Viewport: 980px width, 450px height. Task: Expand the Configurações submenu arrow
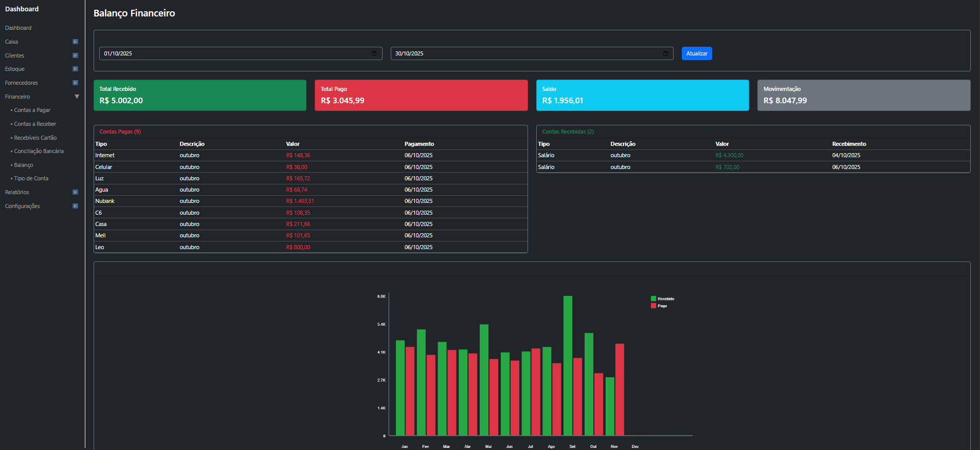point(76,206)
